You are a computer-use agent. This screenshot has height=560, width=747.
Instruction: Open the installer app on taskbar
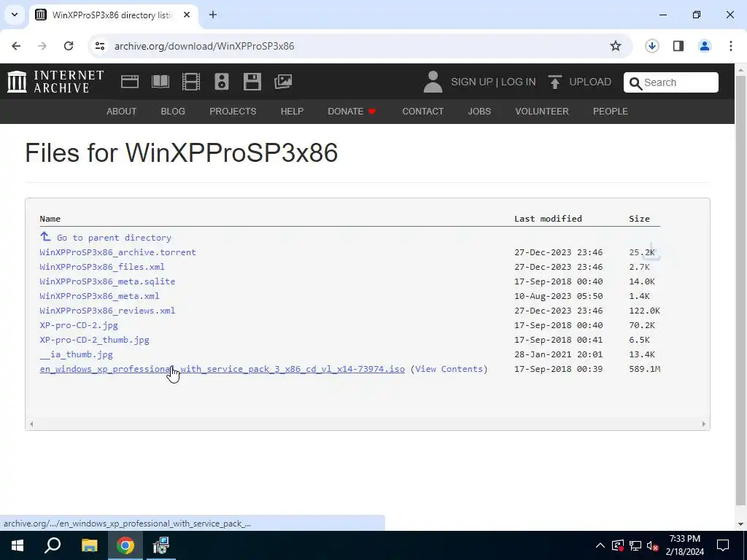161,545
